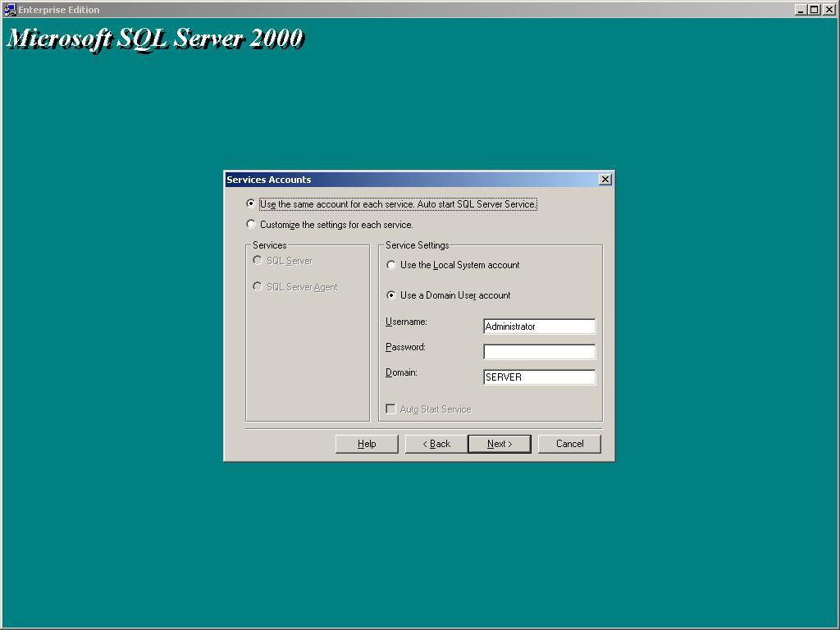840x630 pixels.
Task: Close the Services Accounts dialog
Action: 605,180
